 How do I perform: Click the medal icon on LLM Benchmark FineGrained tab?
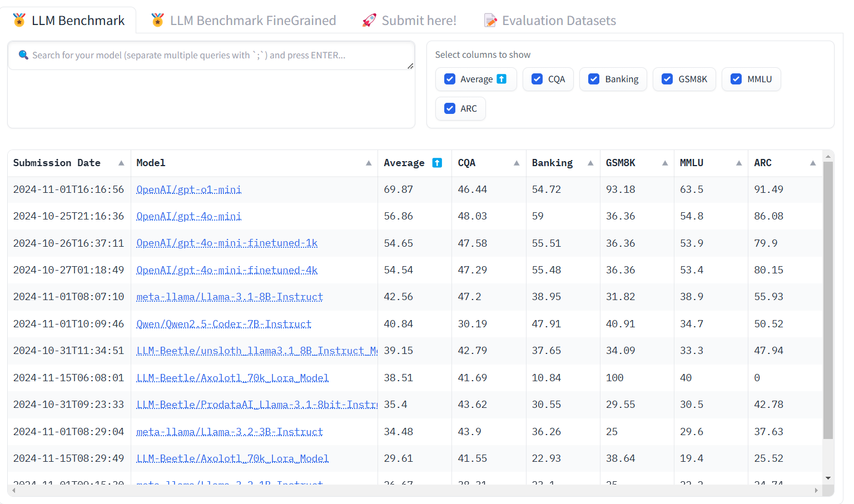tap(158, 21)
